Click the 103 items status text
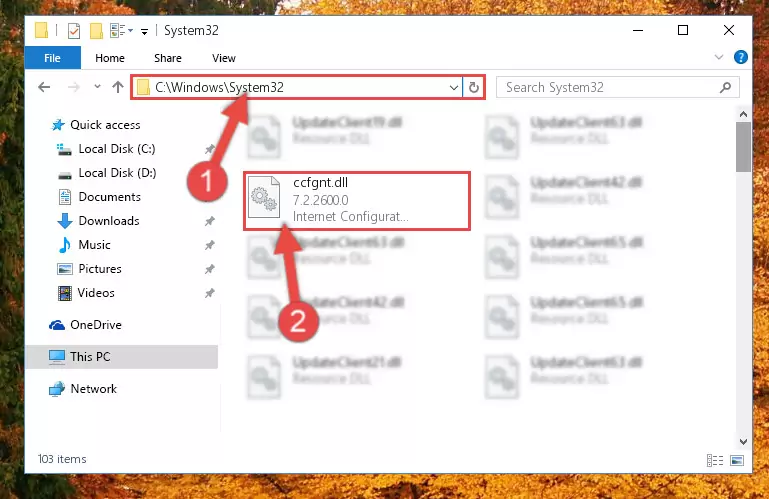Viewport: 769px width, 499px height. [62, 459]
